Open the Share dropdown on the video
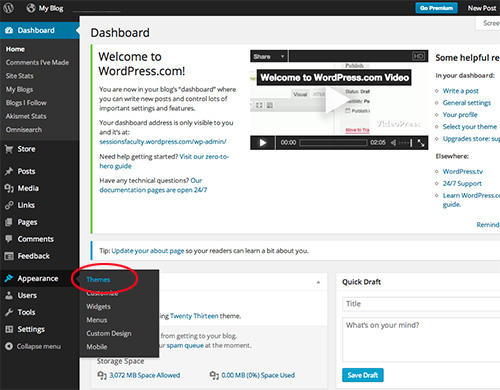This screenshot has height=390, width=500. [269, 56]
